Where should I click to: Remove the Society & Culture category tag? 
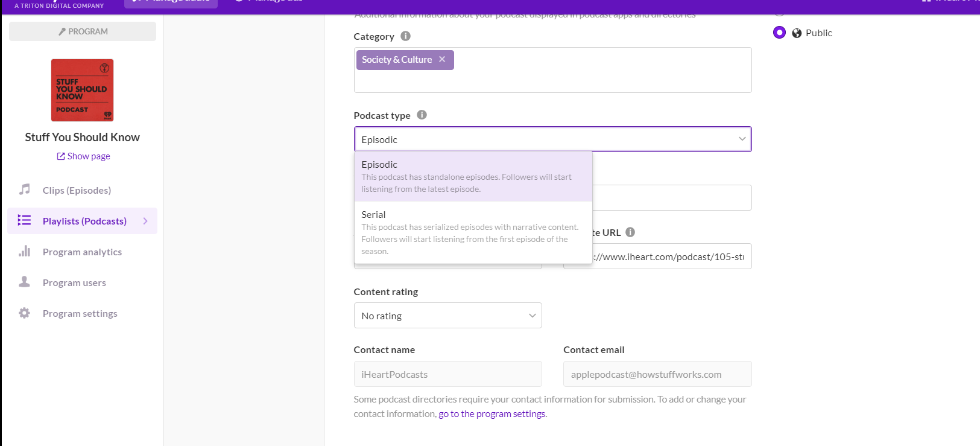(442, 59)
